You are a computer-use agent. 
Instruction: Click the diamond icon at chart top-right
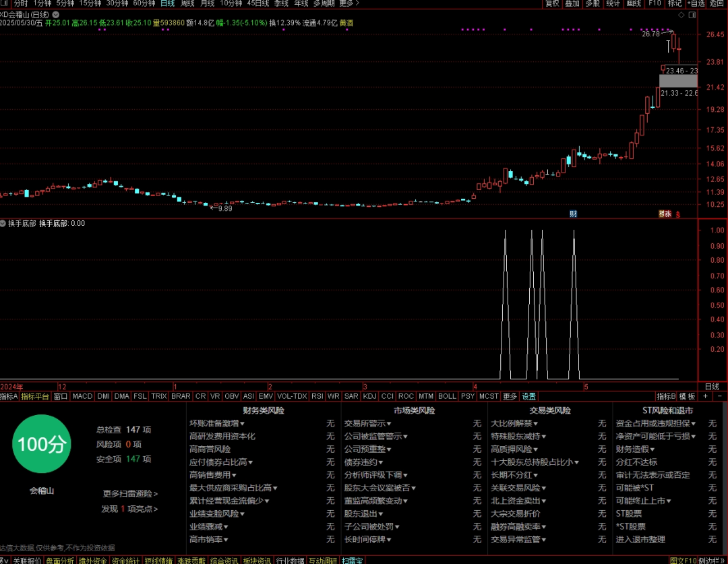click(x=681, y=15)
